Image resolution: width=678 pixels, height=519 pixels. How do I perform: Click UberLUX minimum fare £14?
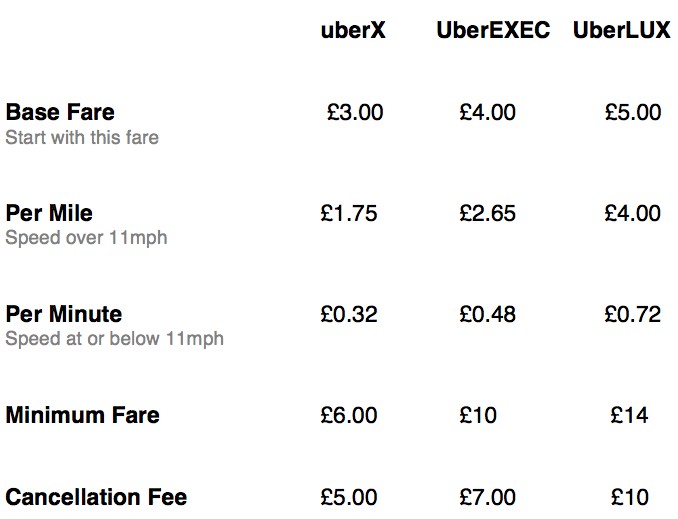pos(629,415)
